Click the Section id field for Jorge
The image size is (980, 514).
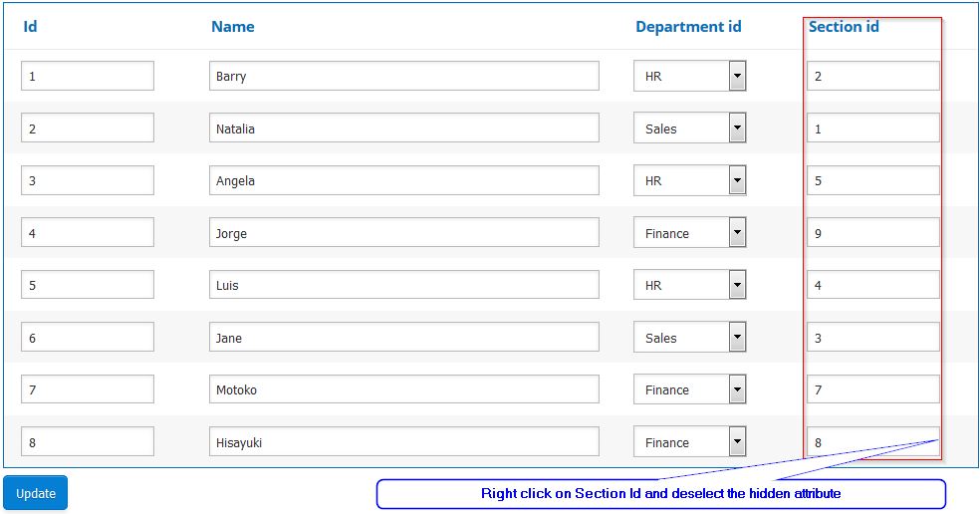tap(872, 233)
